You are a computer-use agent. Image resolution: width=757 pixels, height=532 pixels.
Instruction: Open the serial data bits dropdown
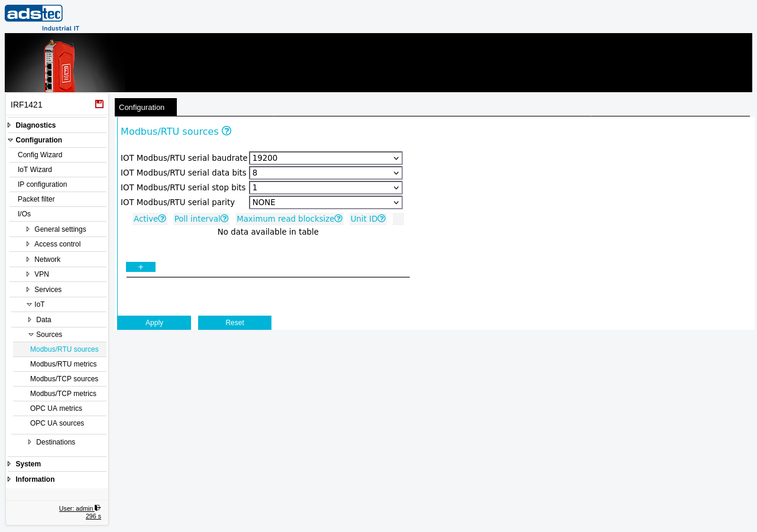(x=326, y=173)
